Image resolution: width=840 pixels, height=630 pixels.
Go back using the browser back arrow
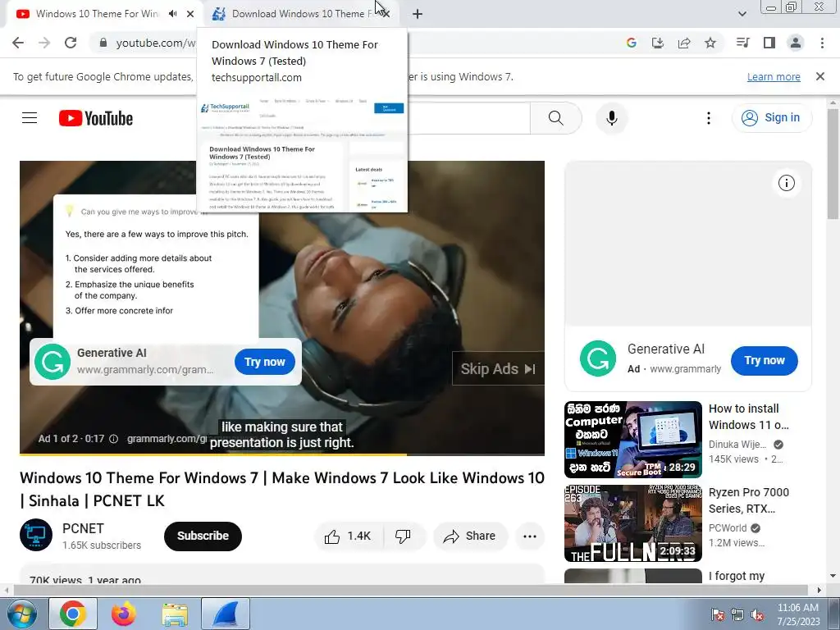pyautogui.click(x=18, y=43)
